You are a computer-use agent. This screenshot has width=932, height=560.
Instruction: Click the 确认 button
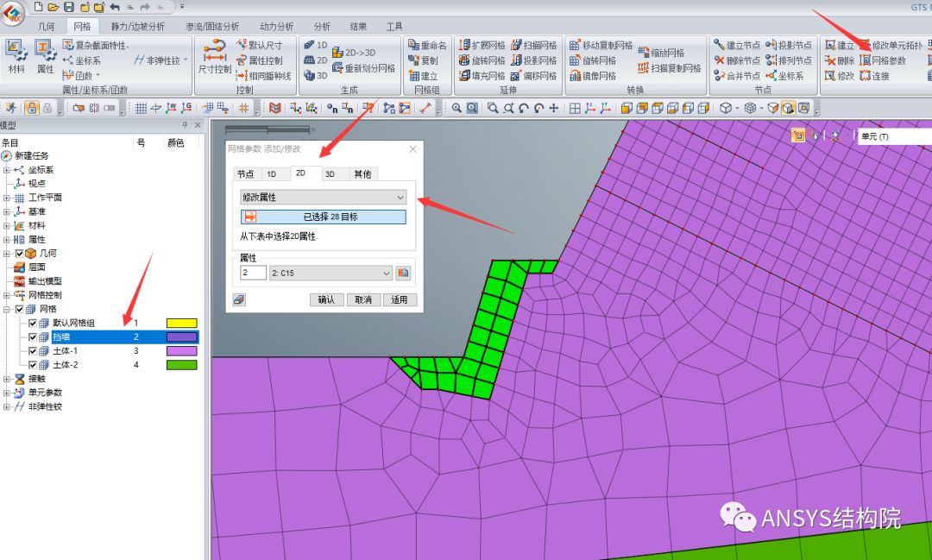[326, 299]
